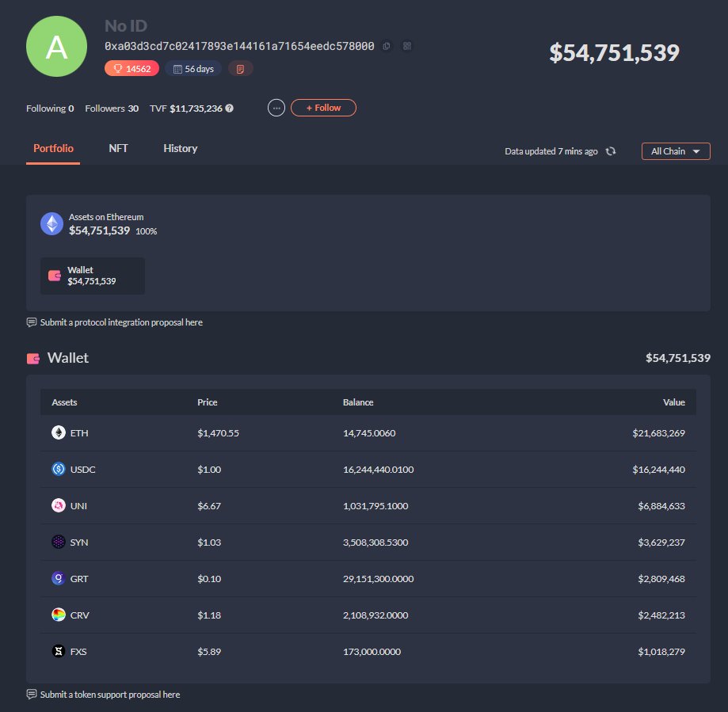The width and height of the screenshot is (728, 712).
Task: Open the History tab
Action: click(180, 148)
